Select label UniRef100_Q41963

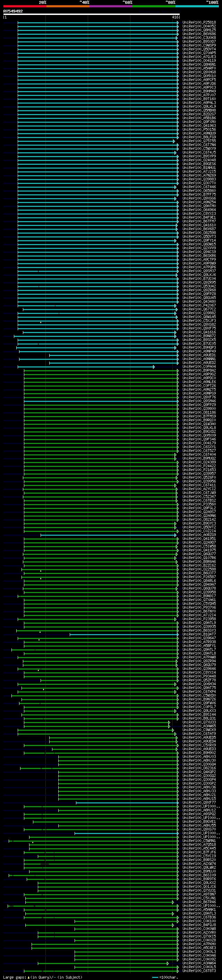point(199,125)
